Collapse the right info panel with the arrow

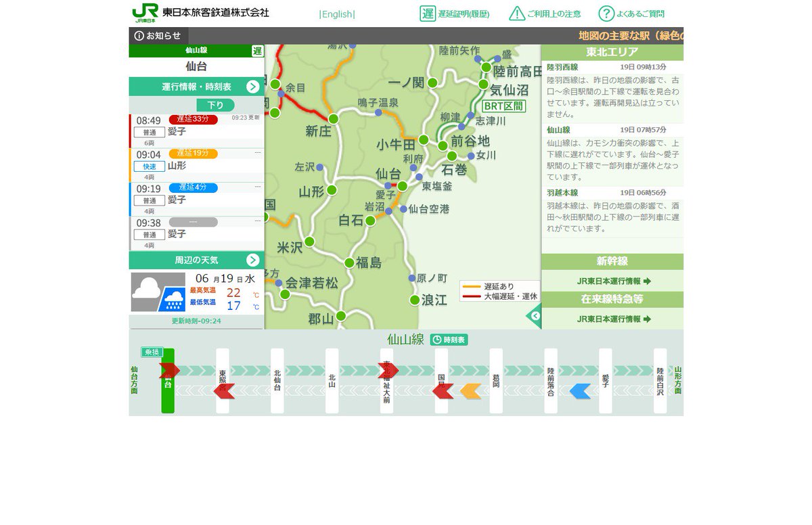coord(535,316)
